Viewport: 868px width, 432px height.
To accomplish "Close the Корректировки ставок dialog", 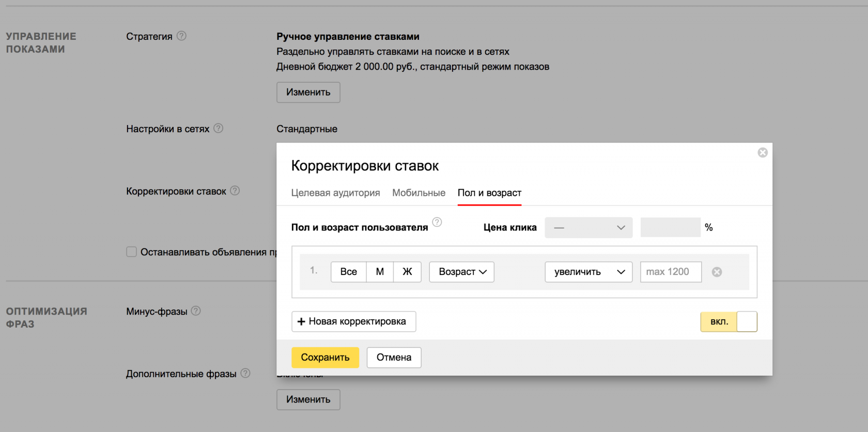I will click(x=763, y=152).
